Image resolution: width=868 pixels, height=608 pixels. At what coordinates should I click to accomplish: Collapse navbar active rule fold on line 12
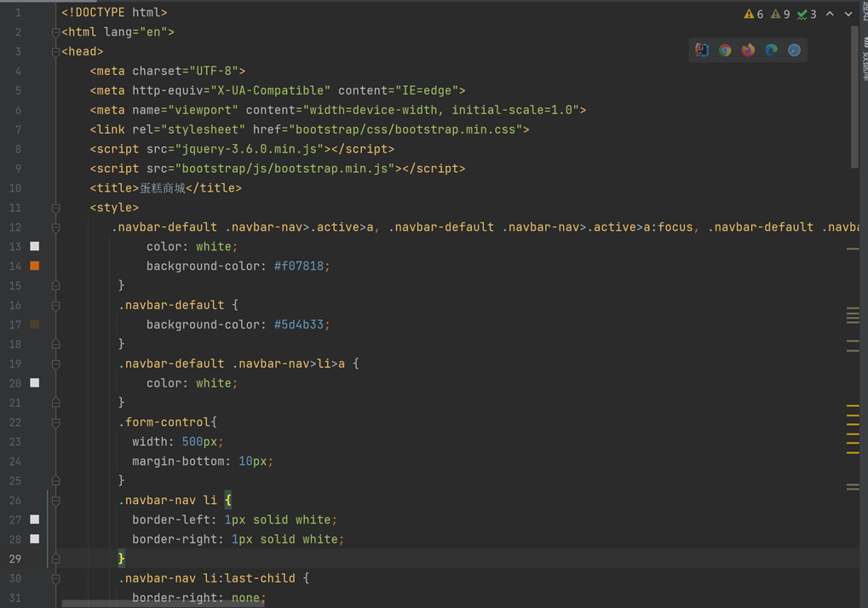55,227
